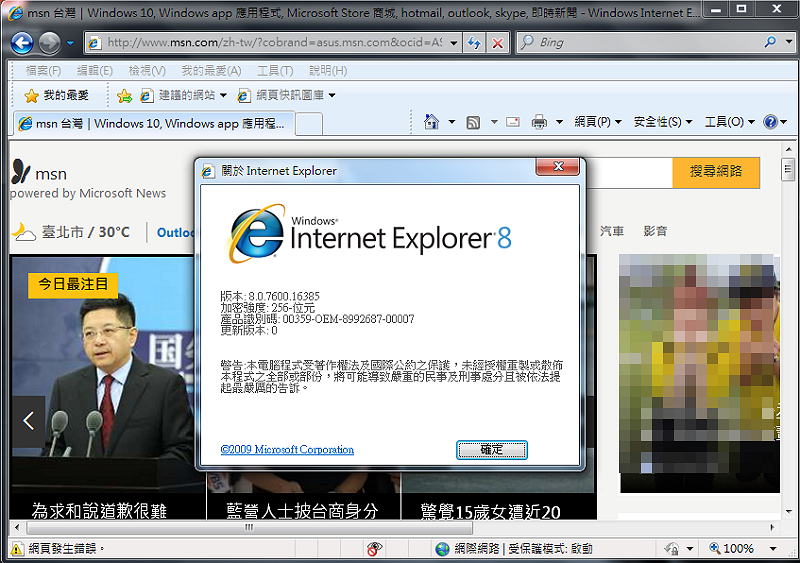The height and width of the screenshot is (563, 800).
Task: Open the recent pages dropdown beside Forward
Action: coord(70,43)
